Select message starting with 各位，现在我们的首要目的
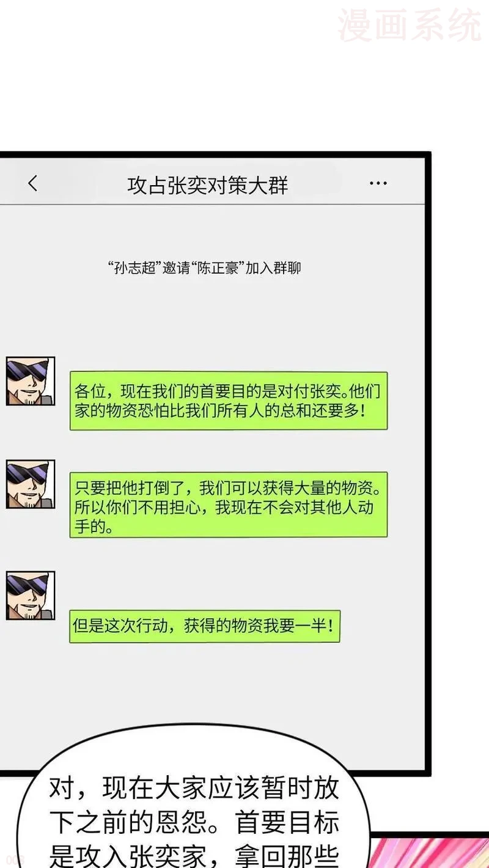This screenshot has height=868, width=489. click(x=229, y=401)
